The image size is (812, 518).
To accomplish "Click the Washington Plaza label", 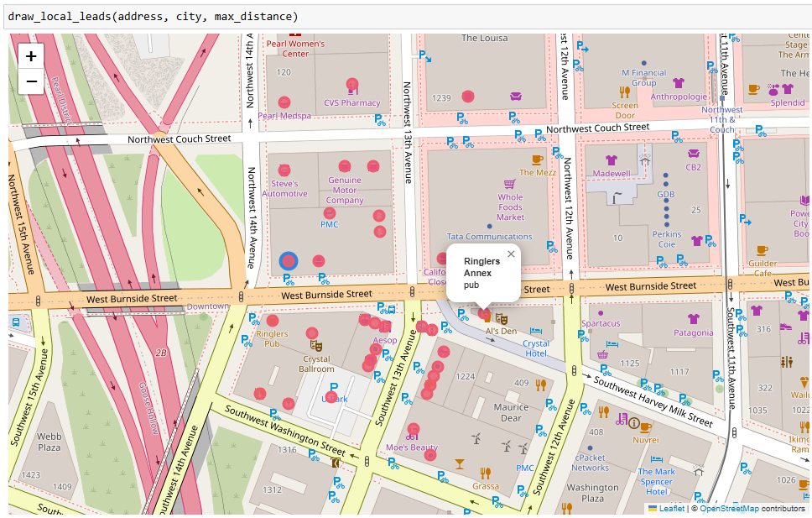I will pyautogui.click(x=592, y=493).
